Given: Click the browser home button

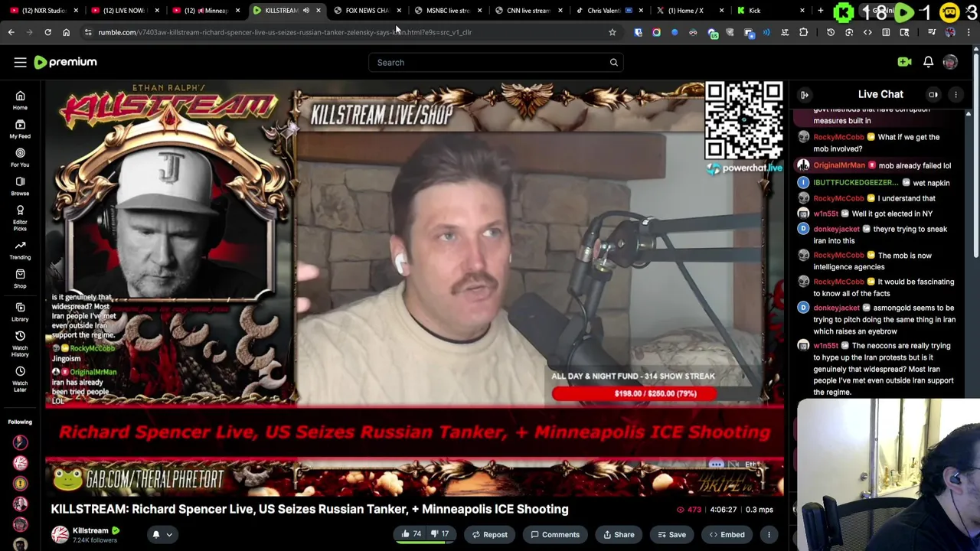Looking at the screenshot, I should pyautogui.click(x=66, y=32).
